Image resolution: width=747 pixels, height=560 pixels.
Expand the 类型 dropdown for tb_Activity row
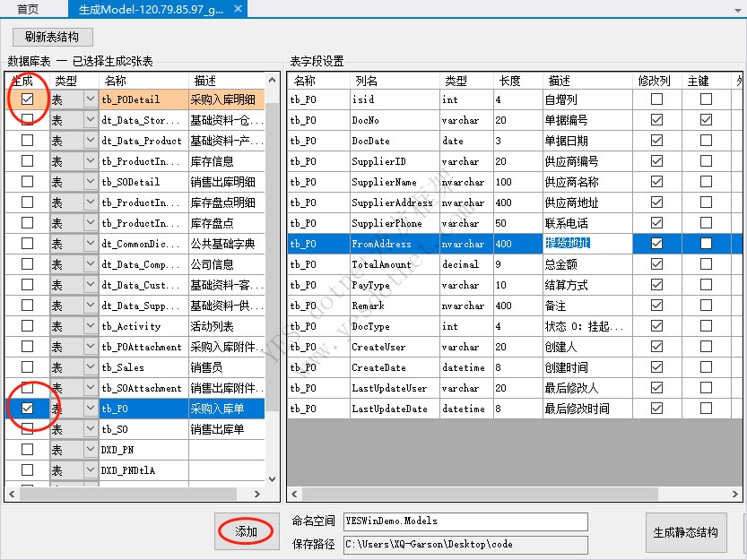(x=90, y=326)
